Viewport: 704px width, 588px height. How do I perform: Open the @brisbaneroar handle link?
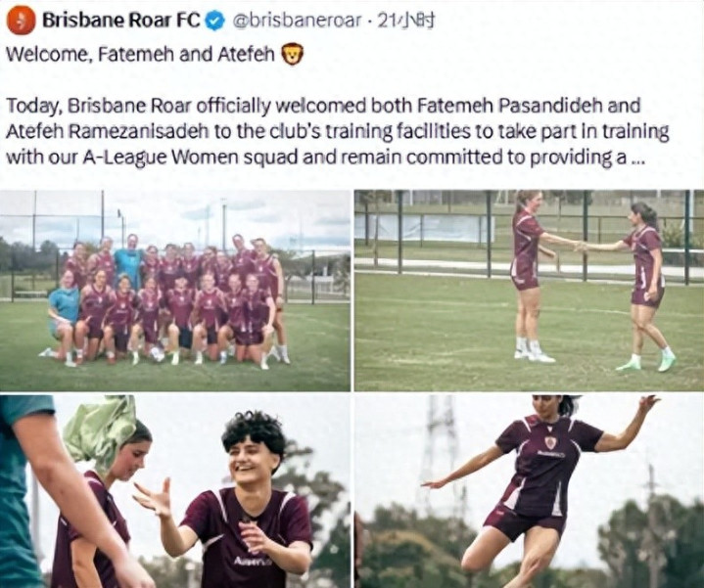pyautogui.click(x=296, y=21)
